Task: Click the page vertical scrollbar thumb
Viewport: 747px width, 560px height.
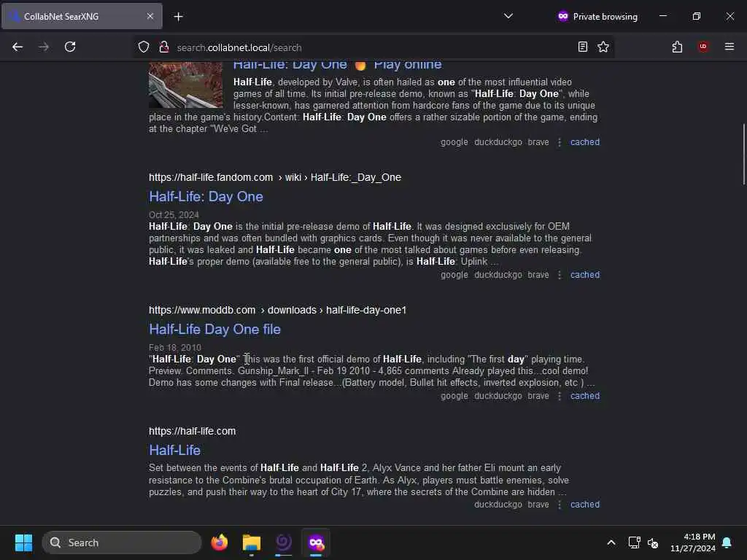Action: pyautogui.click(x=743, y=154)
